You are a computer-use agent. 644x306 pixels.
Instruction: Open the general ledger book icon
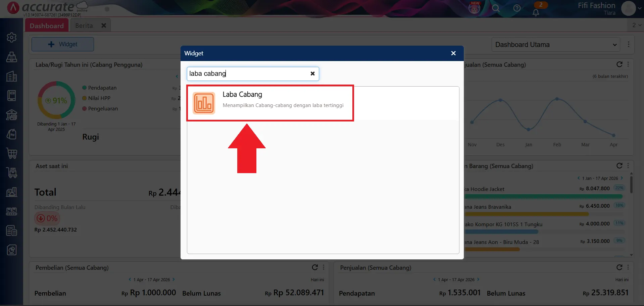(12, 96)
